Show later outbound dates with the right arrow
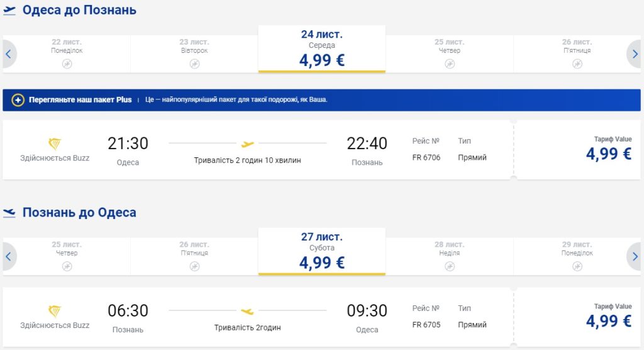This screenshot has width=644, height=350. point(635,54)
